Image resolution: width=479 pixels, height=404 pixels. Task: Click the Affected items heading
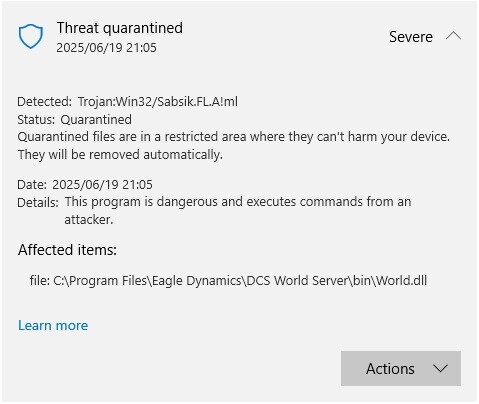point(67,250)
